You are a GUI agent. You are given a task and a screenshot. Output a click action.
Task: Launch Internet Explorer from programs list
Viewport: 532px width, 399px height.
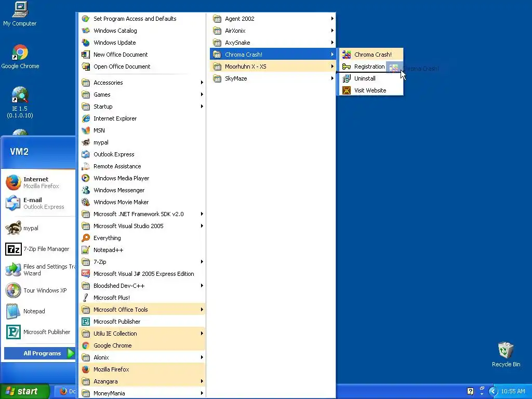(142, 118)
